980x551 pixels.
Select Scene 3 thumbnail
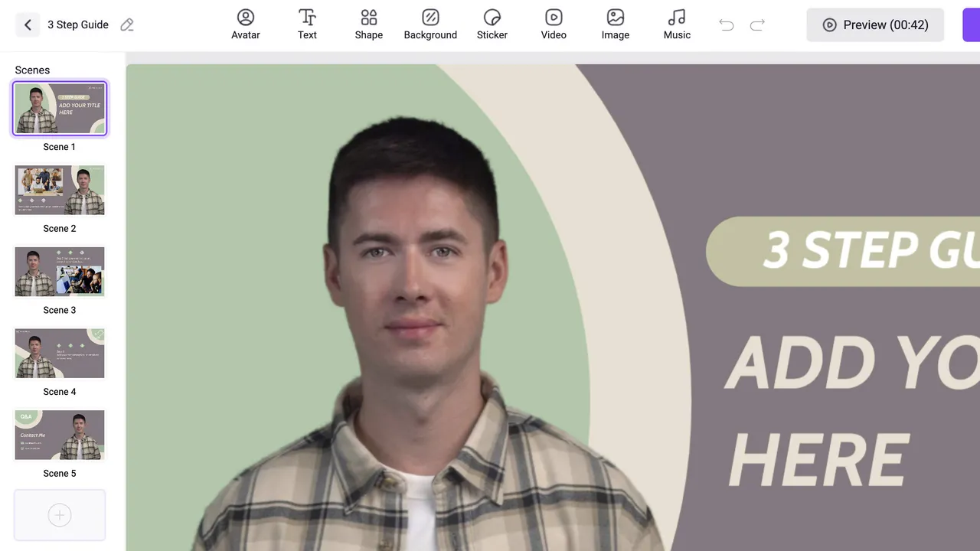60,272
